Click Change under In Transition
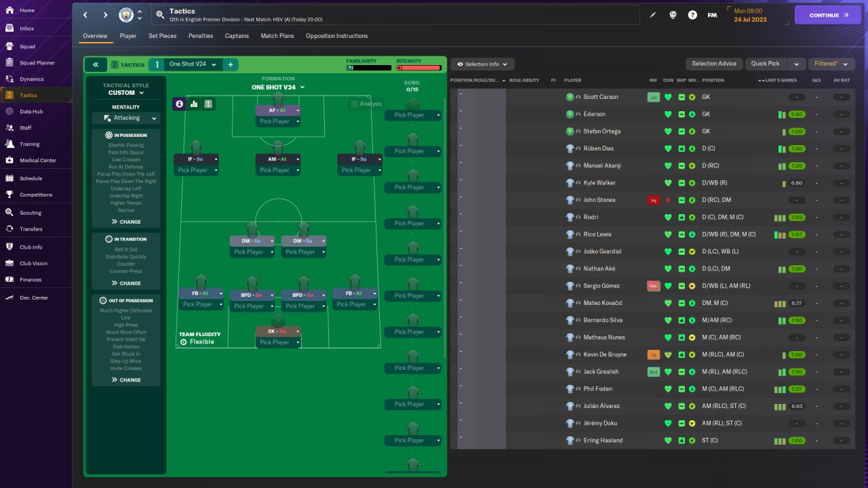The image size is (868, 488). pos(126,283)
